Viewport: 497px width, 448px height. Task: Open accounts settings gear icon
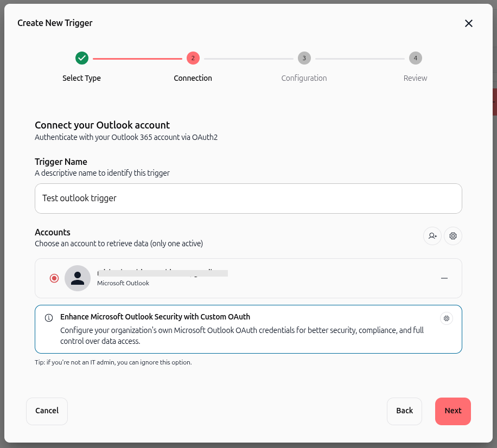(453, 236)
